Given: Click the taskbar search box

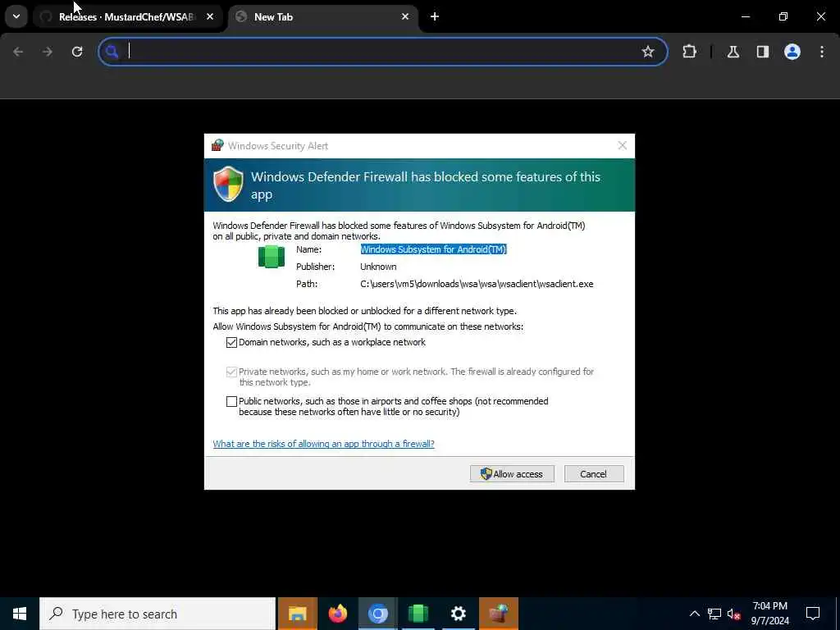Looking at the screenshot, I should point(157,614).
